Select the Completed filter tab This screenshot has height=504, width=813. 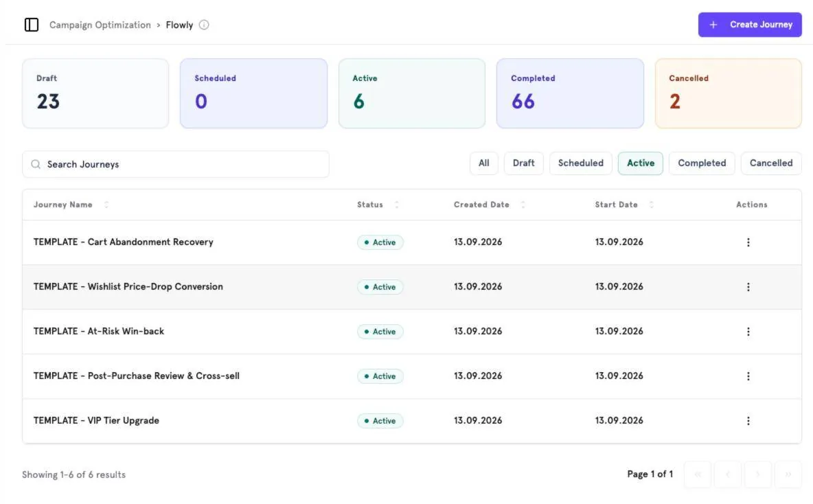[x=702, y=163]
